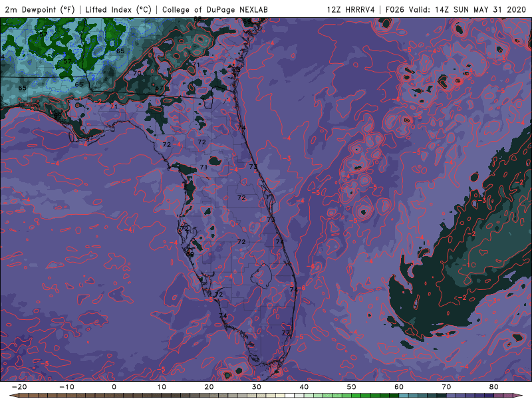532x399 pixels.
Task: Click the '30' color scale label
Action: point(257,387)
